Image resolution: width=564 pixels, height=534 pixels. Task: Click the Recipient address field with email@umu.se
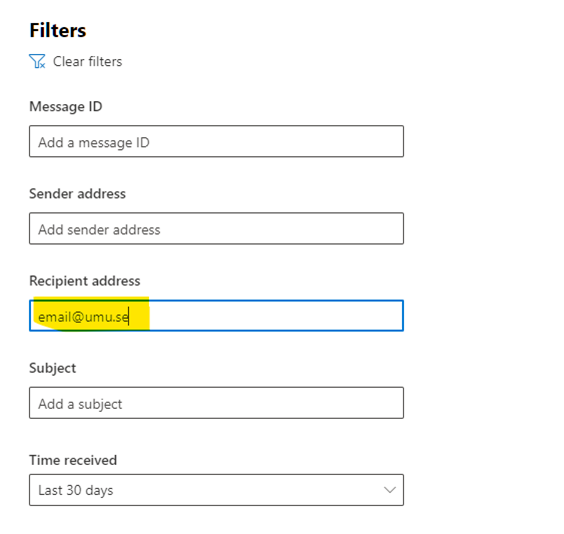click(216, 316)
